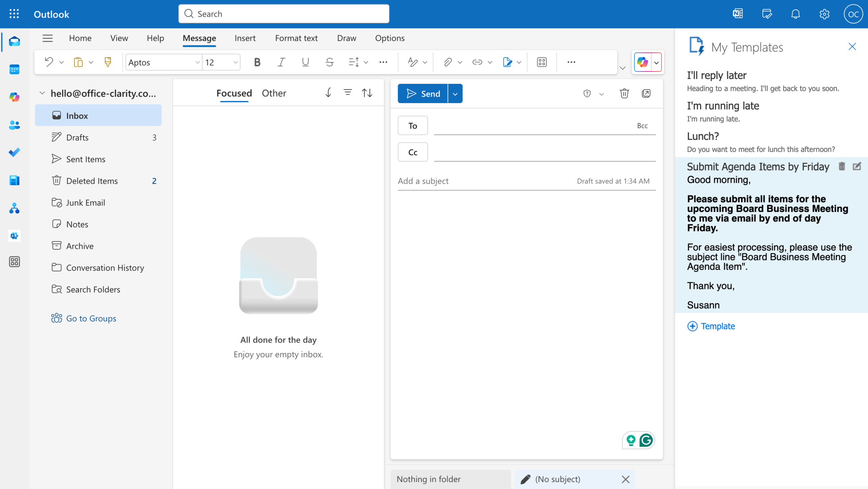Discard draft using trash icon
This screenshot has height=489, width=868.
coord(624,93)
